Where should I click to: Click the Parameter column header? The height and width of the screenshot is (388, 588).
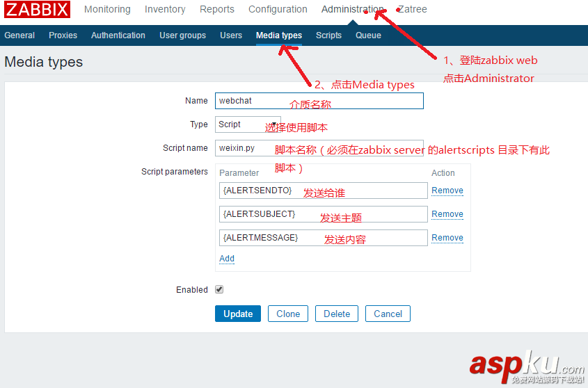(x=239, y=173)
